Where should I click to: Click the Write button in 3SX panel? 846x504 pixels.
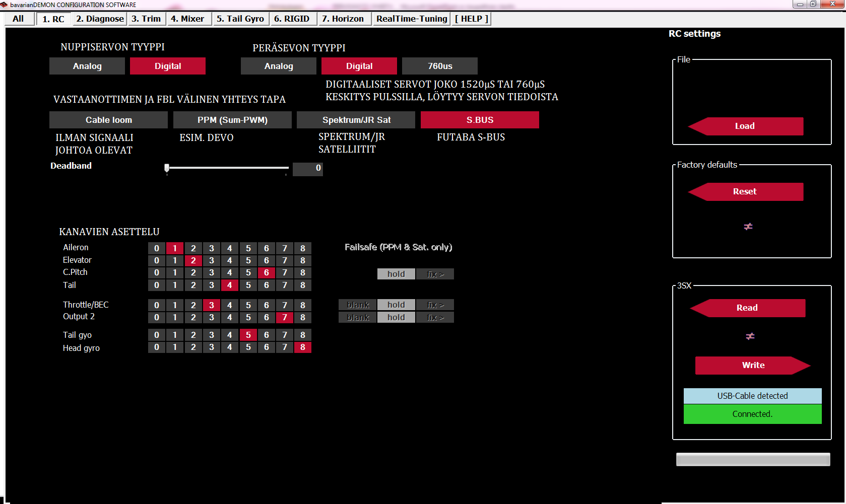[x=753, y=366]
